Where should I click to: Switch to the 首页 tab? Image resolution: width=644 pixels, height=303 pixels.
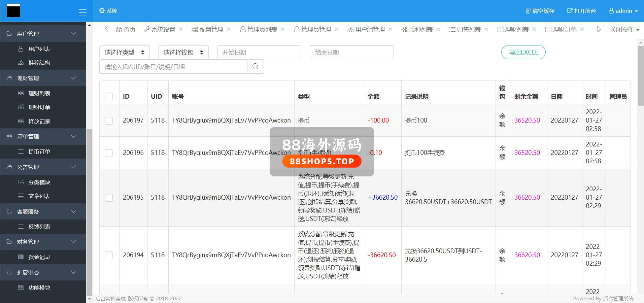click(126, 29)
